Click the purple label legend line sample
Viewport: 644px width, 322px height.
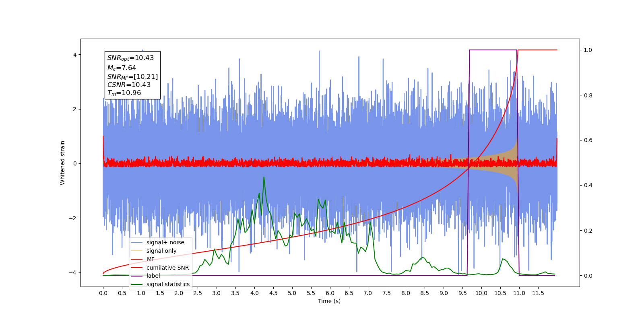[x=137, y=276]
